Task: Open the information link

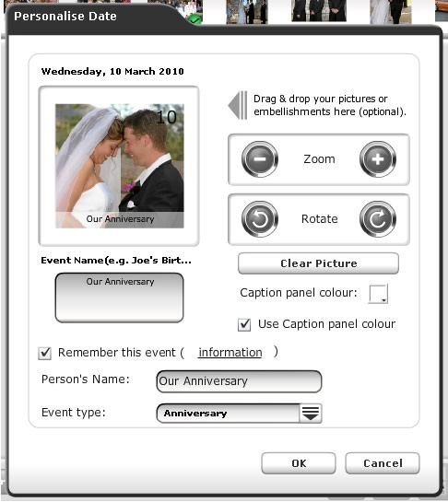Action: (230, 353)
